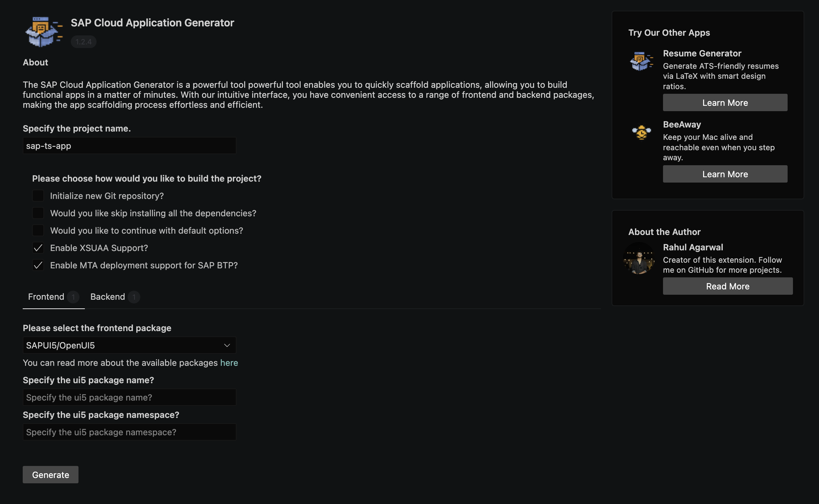
Task: Click the Generate button
Action: point(50,475)
